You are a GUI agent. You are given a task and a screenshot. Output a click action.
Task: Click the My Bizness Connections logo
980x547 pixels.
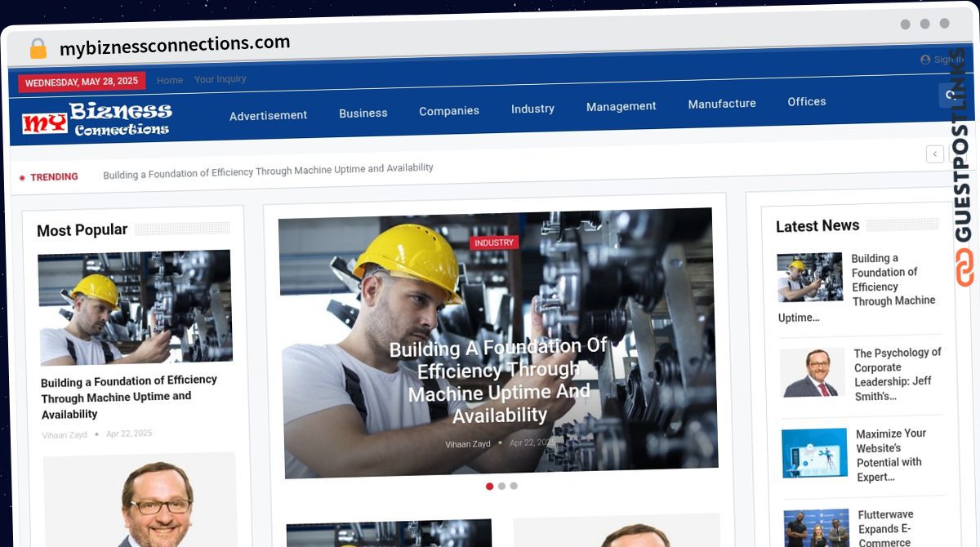[96, 119]
